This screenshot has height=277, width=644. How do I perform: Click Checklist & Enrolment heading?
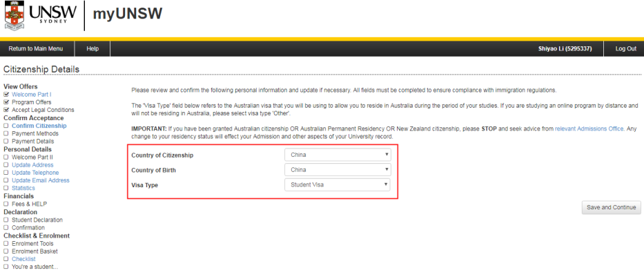tap(37, 236)
